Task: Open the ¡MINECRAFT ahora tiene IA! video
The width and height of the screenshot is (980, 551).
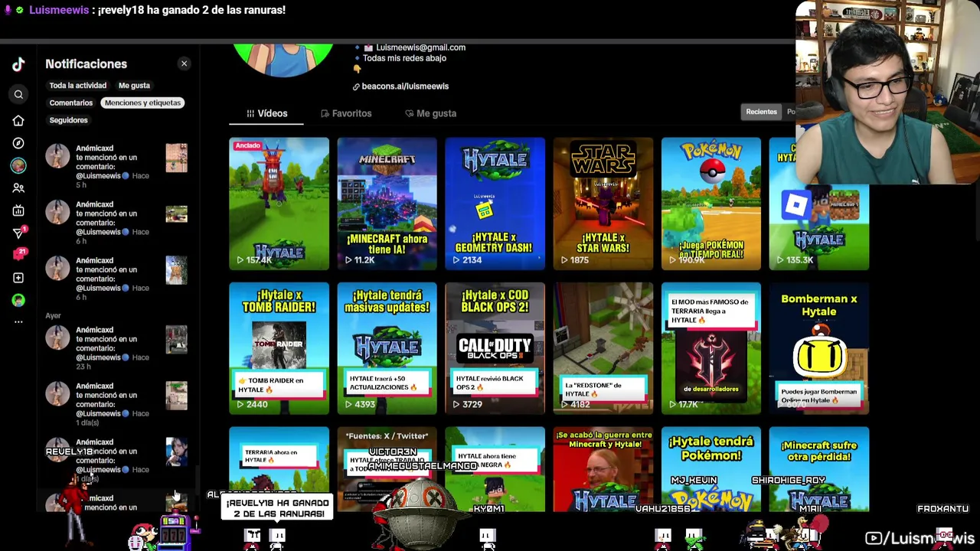Action: [x=387, y=204]
